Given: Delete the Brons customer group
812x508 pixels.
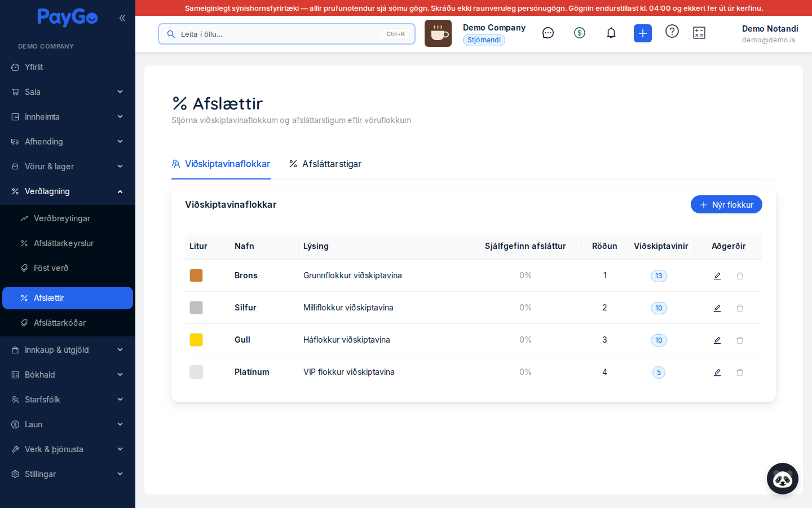Looking at the screenshot, I should 740,276.
